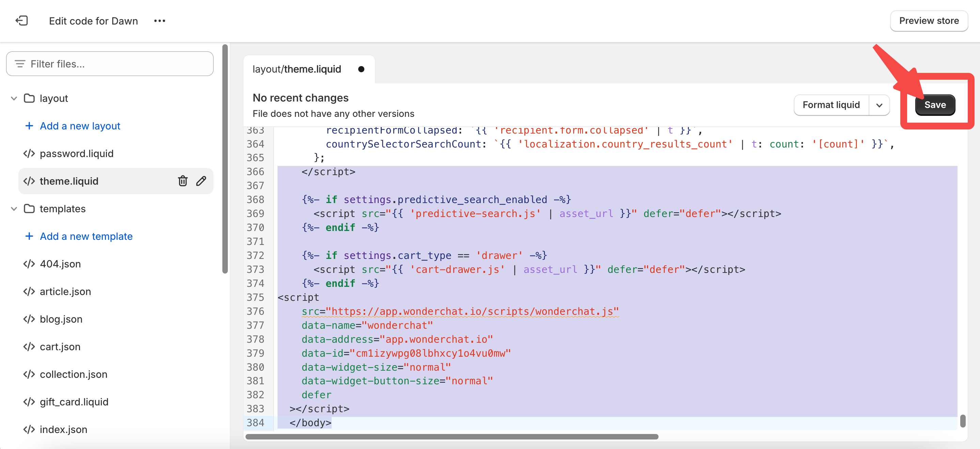Click the Preview store button

click(x=929, y=20)
